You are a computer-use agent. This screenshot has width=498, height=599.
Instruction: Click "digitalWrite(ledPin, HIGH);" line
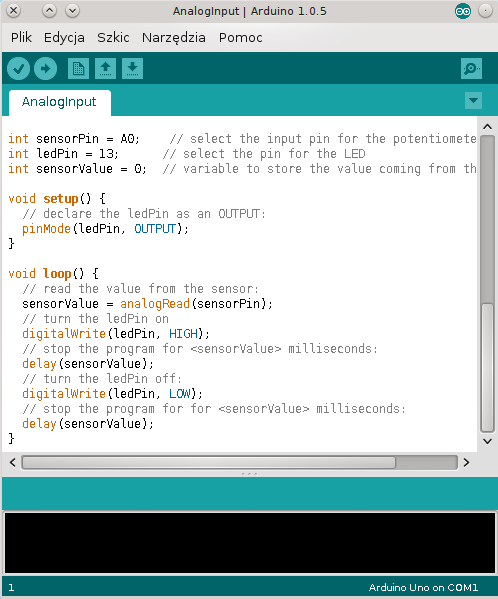tap(116, 334)
